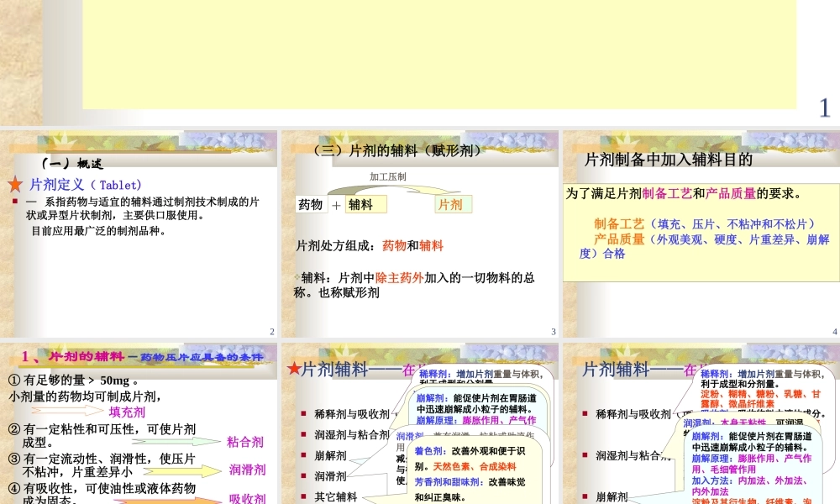
Task: Click the green 片剂 label box
Action: coord(452,204)
